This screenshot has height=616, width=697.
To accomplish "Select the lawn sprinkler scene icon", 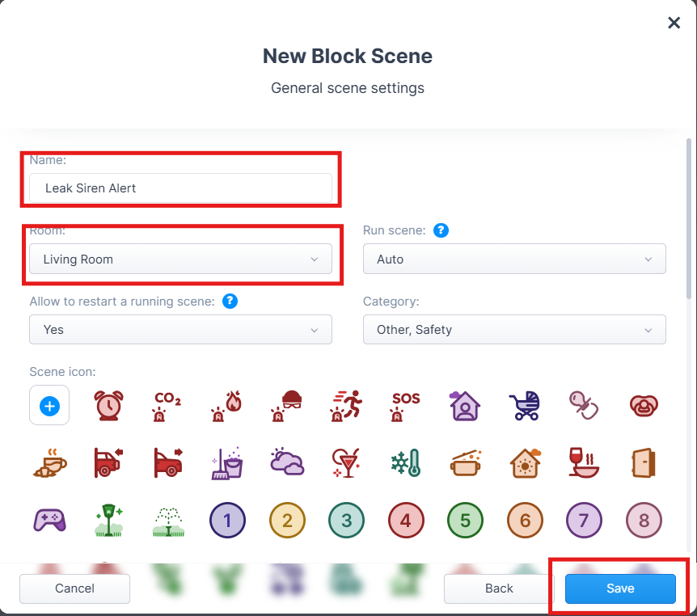I will (x=168, y=521).
